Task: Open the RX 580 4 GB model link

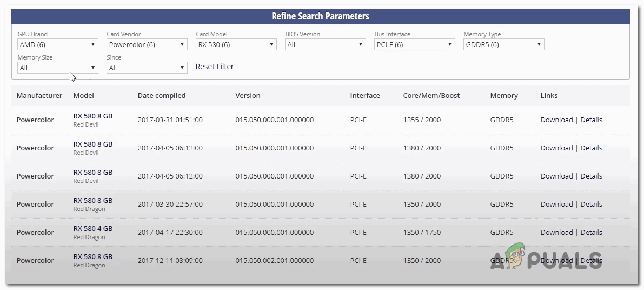Action: click(x=93, y=228)
